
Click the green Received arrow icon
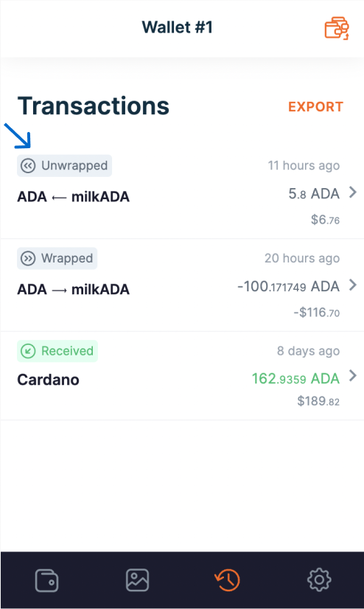coord(28,351)
